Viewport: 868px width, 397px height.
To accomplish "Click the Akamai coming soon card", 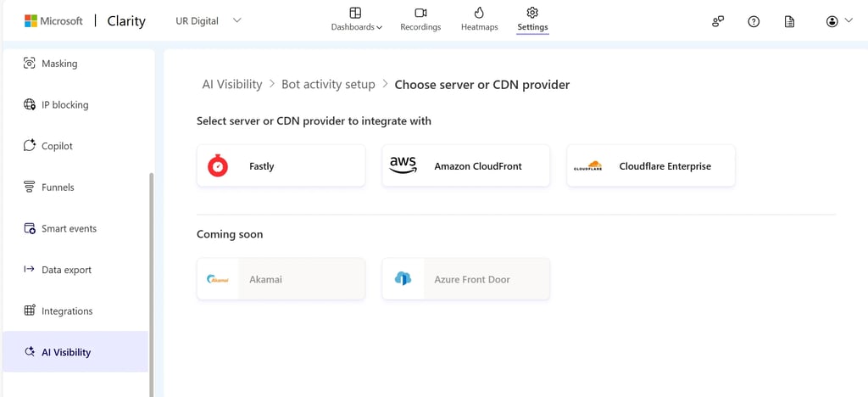I will (281, 279).
